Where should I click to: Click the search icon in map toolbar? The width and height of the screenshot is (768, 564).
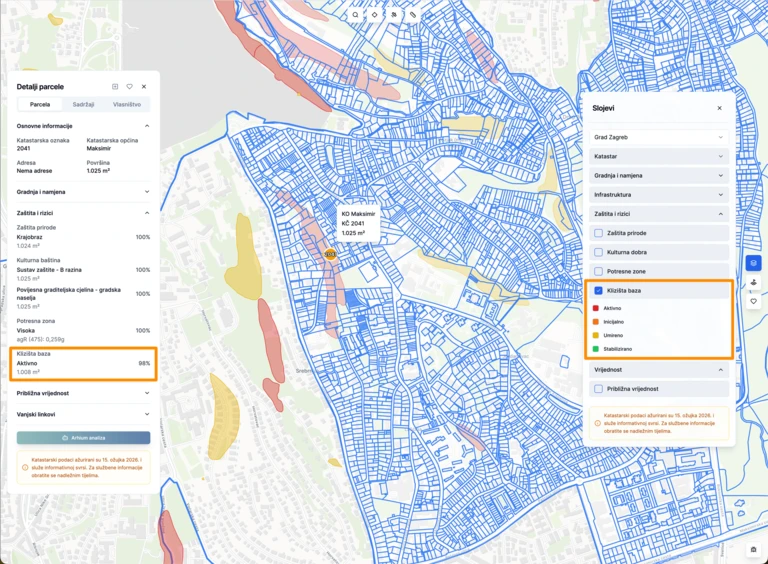point(356,16)
